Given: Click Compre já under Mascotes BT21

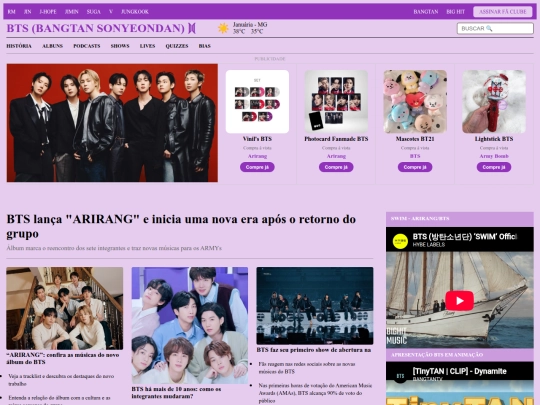Looking at the screenshot, I should [415, 167].
